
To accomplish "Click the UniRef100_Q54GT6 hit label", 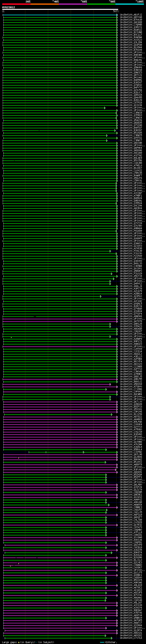I will pyautogui.click(x=131, y=120).
